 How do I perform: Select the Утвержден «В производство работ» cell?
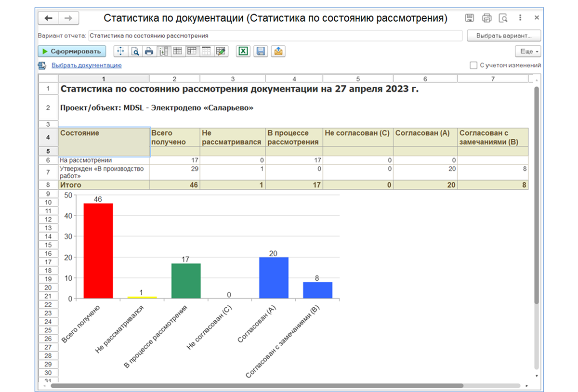pos(104,172)
